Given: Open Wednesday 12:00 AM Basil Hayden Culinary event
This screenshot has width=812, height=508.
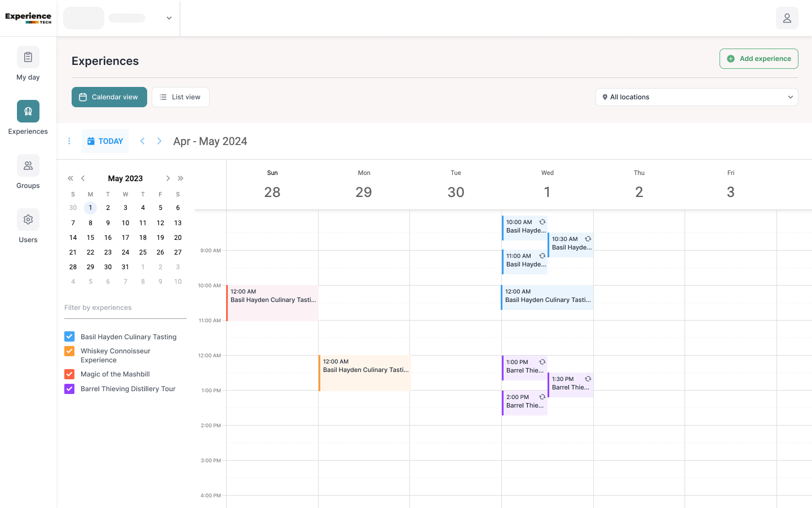Looking at the screenshot, I should click(547, 297).
